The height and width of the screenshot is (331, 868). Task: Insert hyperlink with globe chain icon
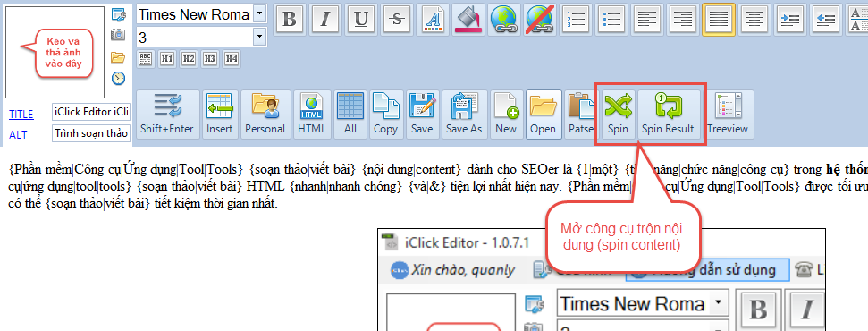coord(504,20)
